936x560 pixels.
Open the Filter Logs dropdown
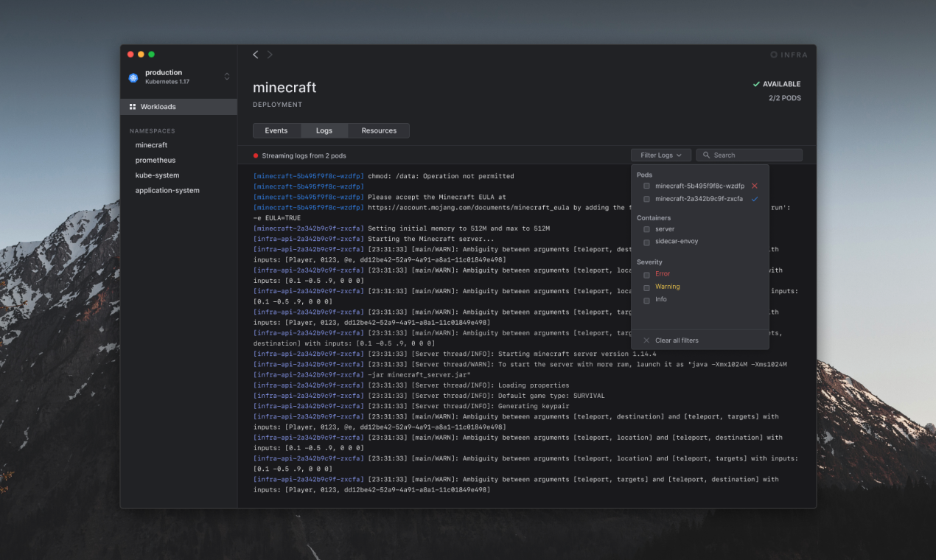[x=660, y=155]
